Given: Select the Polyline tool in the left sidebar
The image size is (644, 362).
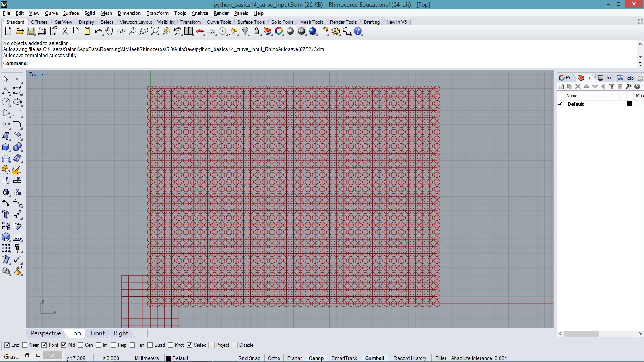Looking at the screenshot, I should click(x=6, y=91).
